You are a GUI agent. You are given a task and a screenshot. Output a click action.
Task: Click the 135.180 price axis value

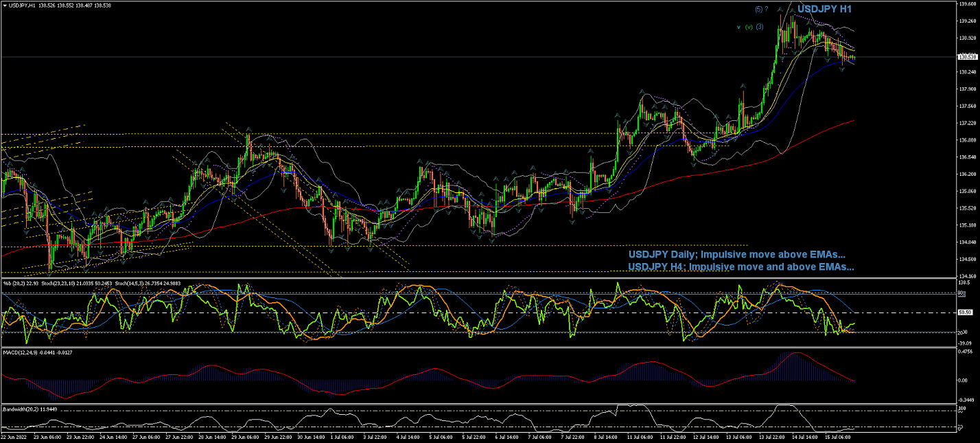(x=966, y=225)
